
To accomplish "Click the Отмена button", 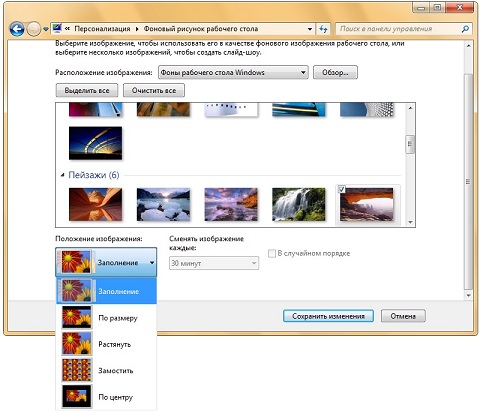I will tap(403, 316).
